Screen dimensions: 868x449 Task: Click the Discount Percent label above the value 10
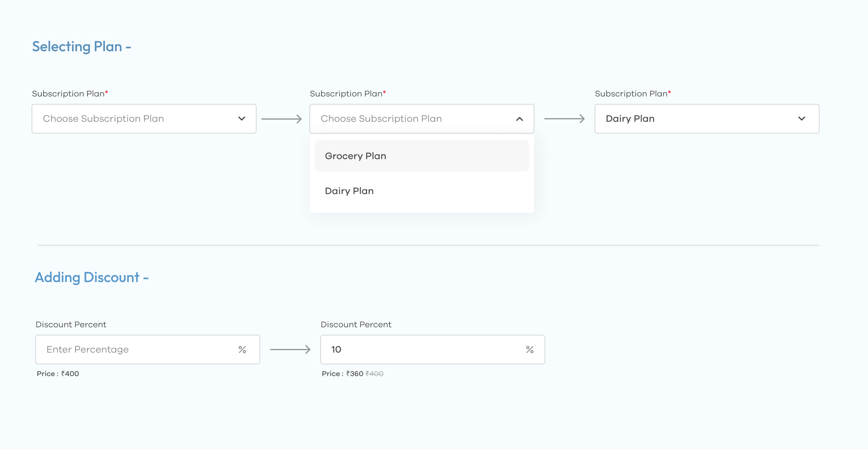click(x=356, y=324)
